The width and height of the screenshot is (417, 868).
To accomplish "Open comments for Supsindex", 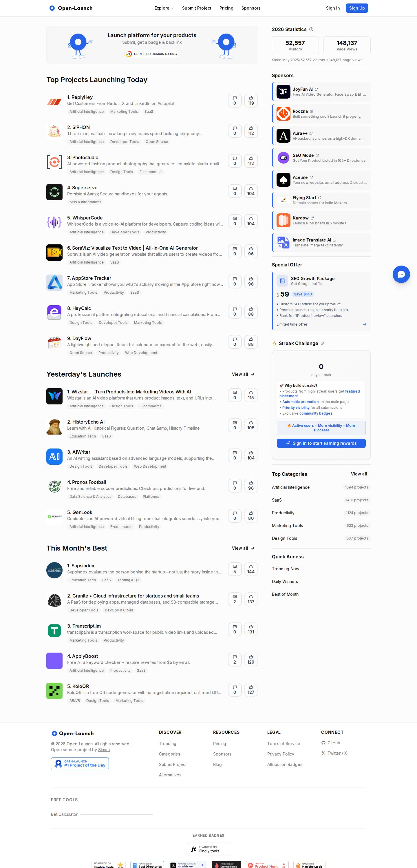I will click(x=235, y=569).
